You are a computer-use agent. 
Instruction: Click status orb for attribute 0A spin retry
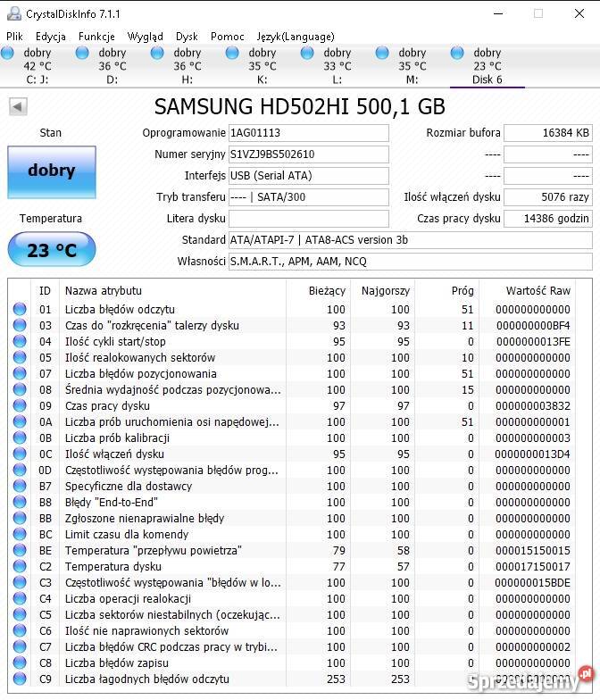[20, 421]
